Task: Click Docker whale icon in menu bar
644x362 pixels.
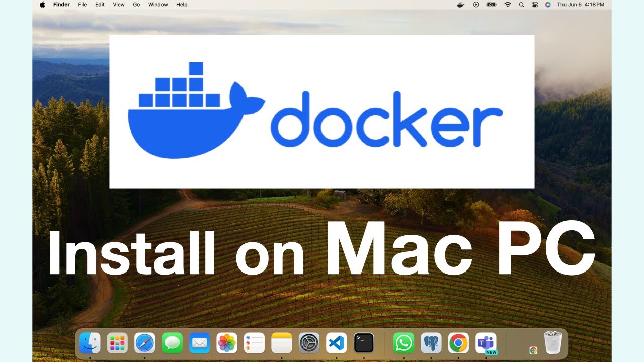Action: (460, 5)
